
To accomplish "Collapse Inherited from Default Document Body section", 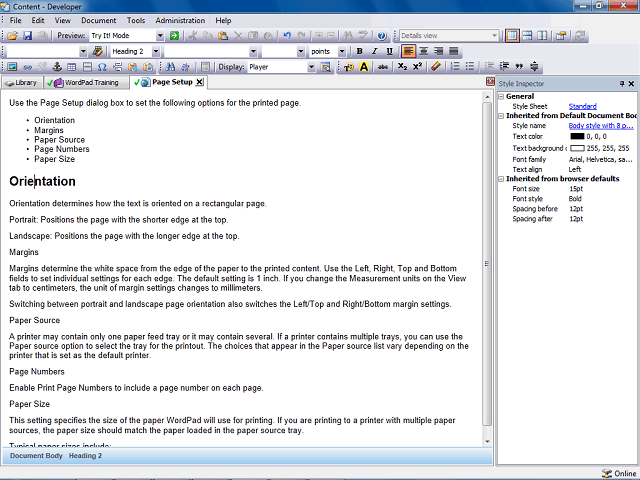I will click(501, 116).
